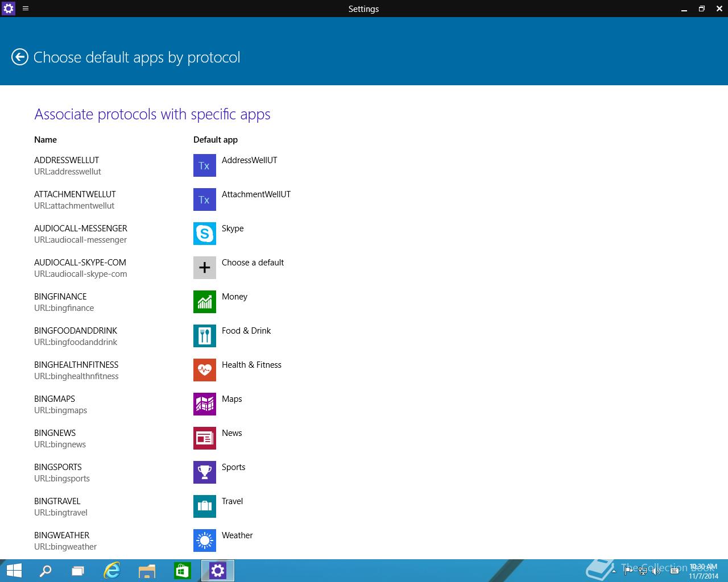Click the green Money app icon
This screenshot has height=582, width=728.
pyautogui.click(x=205, y=302)
